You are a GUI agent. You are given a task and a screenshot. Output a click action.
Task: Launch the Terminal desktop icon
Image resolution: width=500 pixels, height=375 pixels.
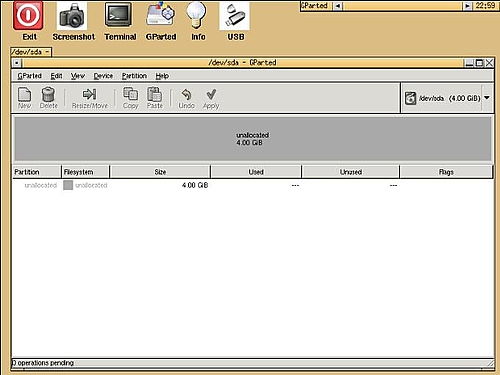[x=118, y=15]
